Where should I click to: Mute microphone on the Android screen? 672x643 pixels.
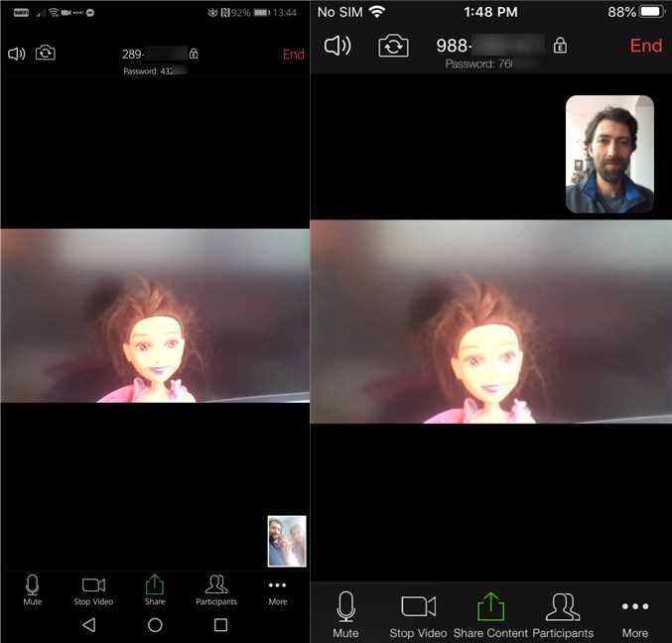[33, 589]
